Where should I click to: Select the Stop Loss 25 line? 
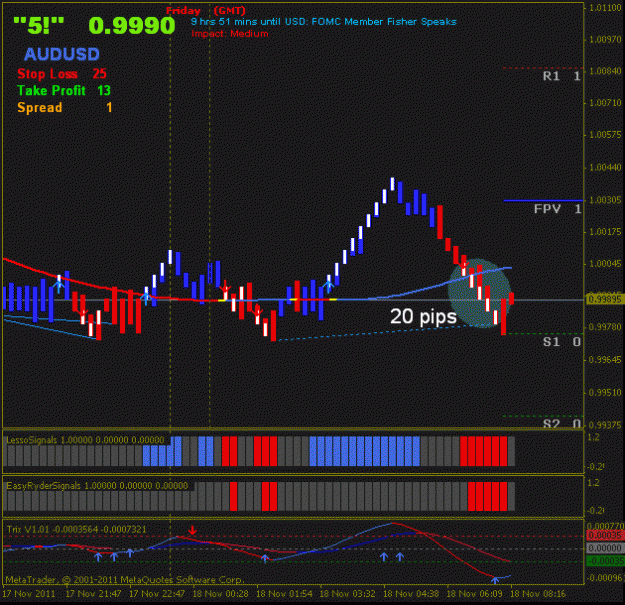[x=62, y=74]
